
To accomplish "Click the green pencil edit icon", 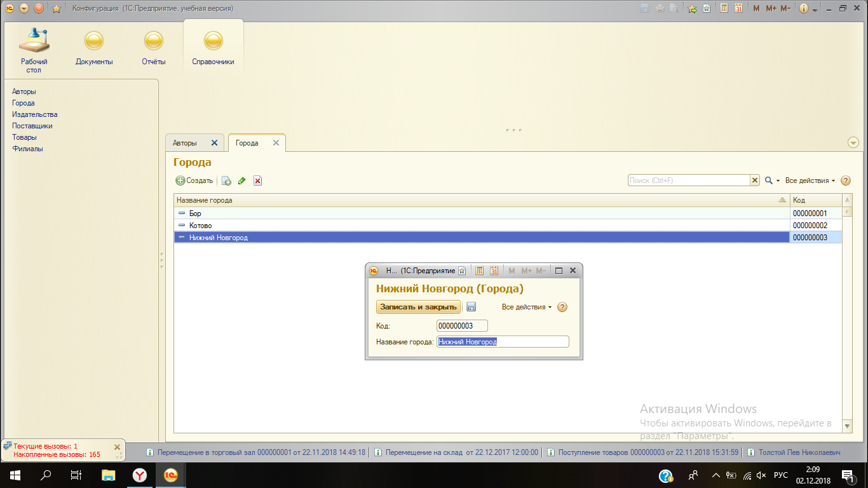I will (241, 181).
